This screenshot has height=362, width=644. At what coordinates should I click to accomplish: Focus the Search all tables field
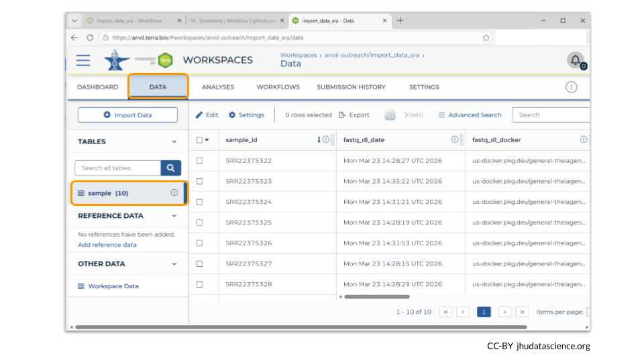click(x=118, y=168)
